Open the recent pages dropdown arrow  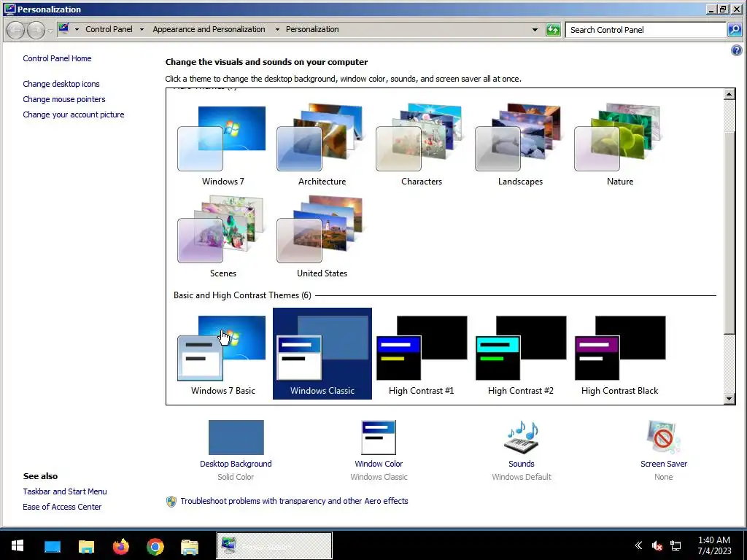(x=50, y=31)
